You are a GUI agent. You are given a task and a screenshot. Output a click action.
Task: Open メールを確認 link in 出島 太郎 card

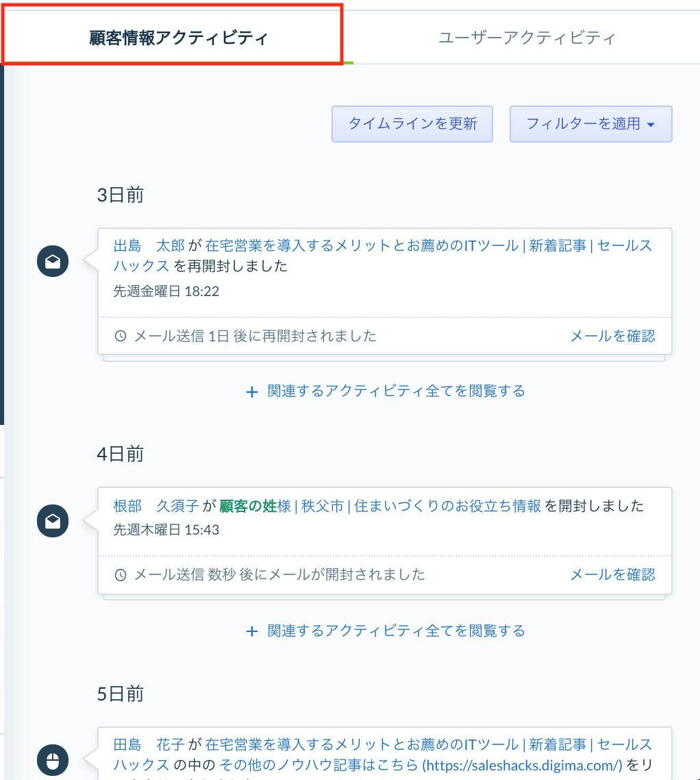pyautogui.click(x=612, y=336)
